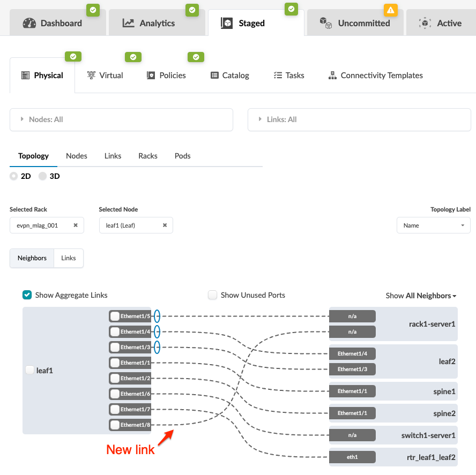
Task: Click the Neighbors button
Action: click(32, 258)
